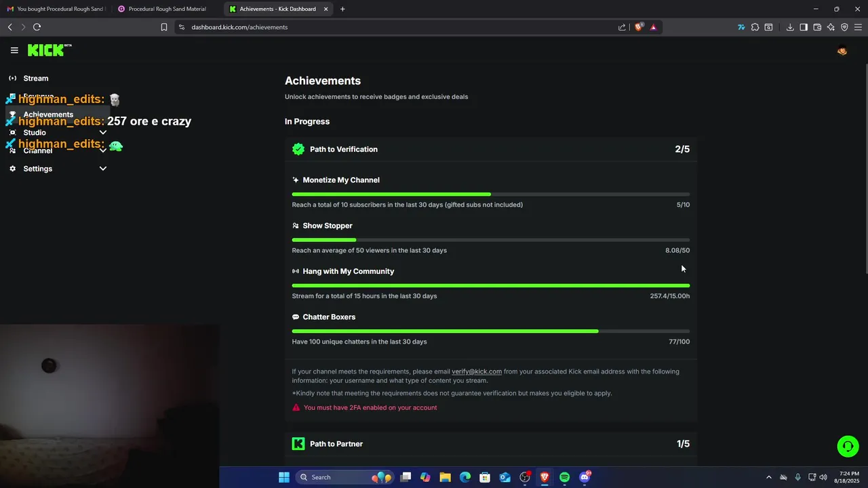Screen dimensions: 868x488
Task: Click the Stream icon in the sidebar
Action: (12, 78)
